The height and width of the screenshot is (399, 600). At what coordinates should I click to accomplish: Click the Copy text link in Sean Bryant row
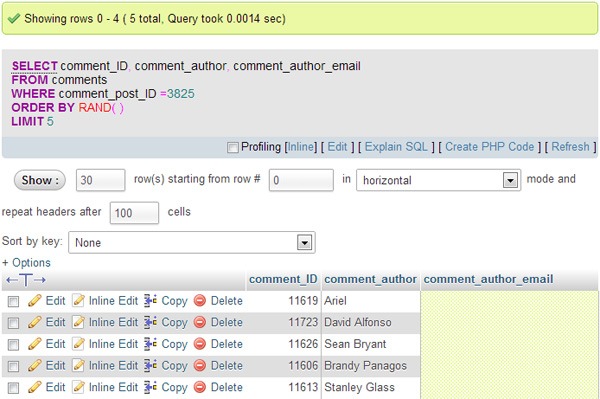click(174, 344)
